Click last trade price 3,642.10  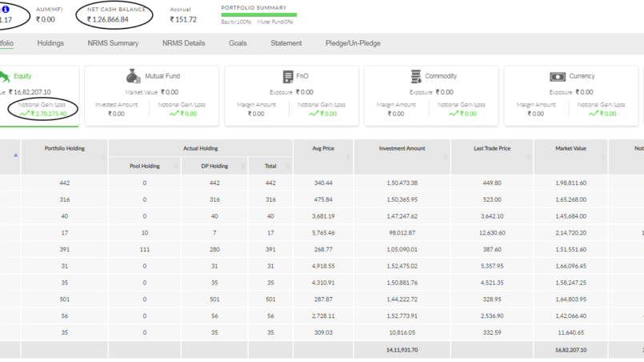(492, 216)
